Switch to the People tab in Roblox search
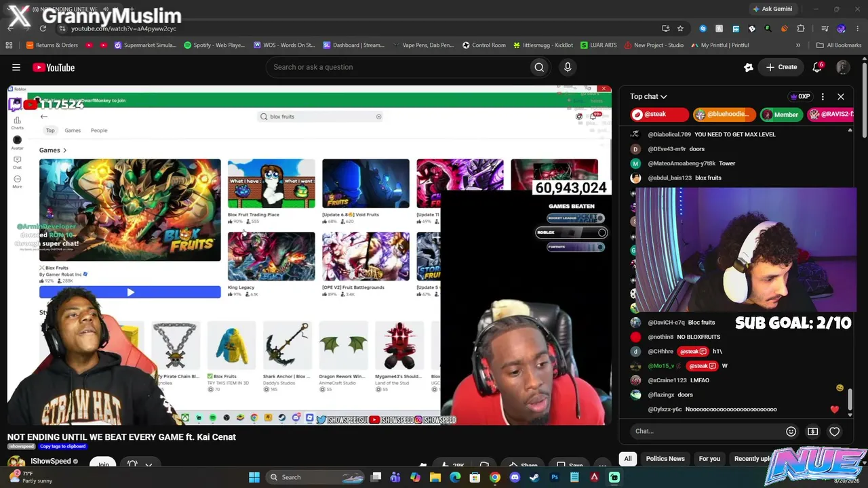Screen dimensions: 868x488 click(99, 131)
